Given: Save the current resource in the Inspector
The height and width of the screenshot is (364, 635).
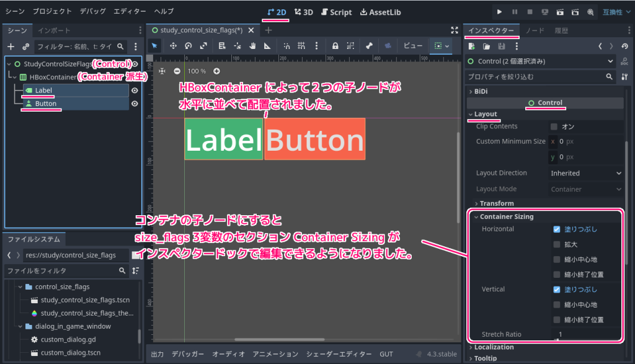Looking at the screenshot, I should pos(502,46).
